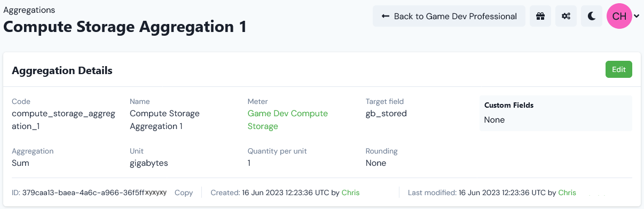Screen dimensions: 644x209
Task: Copy the aggregation ID
Action: click(184, 192)
